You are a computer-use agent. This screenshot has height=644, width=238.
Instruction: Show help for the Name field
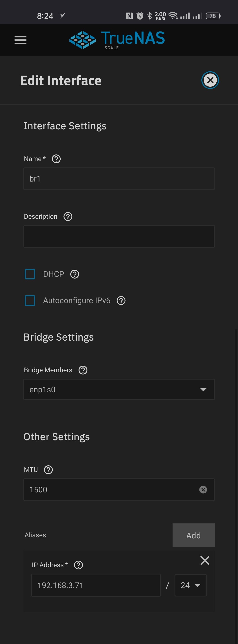coord(56,159)
